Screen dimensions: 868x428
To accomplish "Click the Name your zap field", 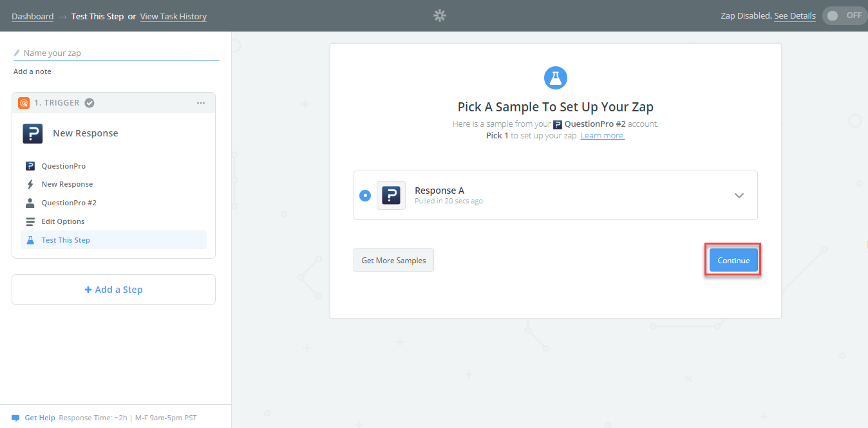I will [x=119, y=53].
